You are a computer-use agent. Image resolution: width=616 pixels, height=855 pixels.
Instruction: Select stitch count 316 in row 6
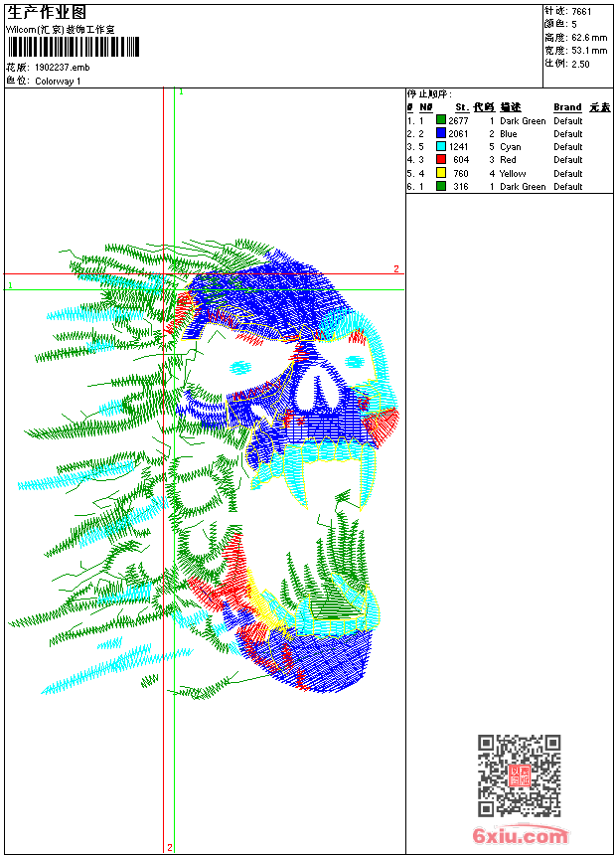(x=461, y=187)
